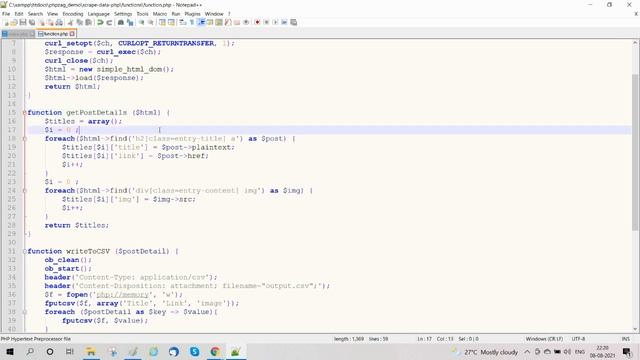This screenshot has height=360, width=640.
Task: Click the line 28 'return $titles;' text
Action: (x=77, y=225)
